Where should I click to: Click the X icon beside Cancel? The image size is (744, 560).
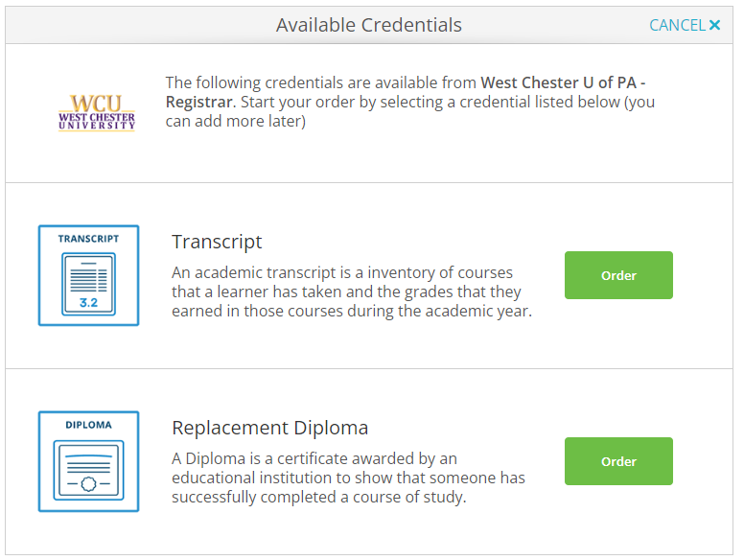[x=715, y=25]
